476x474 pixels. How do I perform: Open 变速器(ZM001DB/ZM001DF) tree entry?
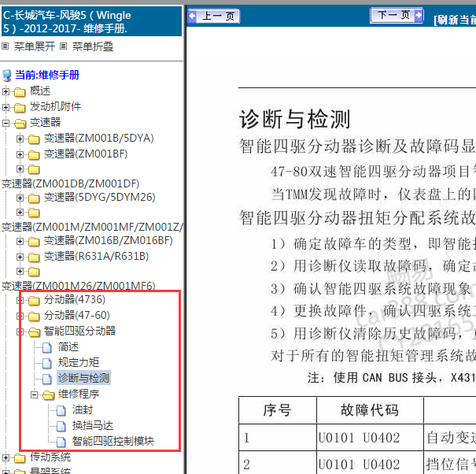71,183
